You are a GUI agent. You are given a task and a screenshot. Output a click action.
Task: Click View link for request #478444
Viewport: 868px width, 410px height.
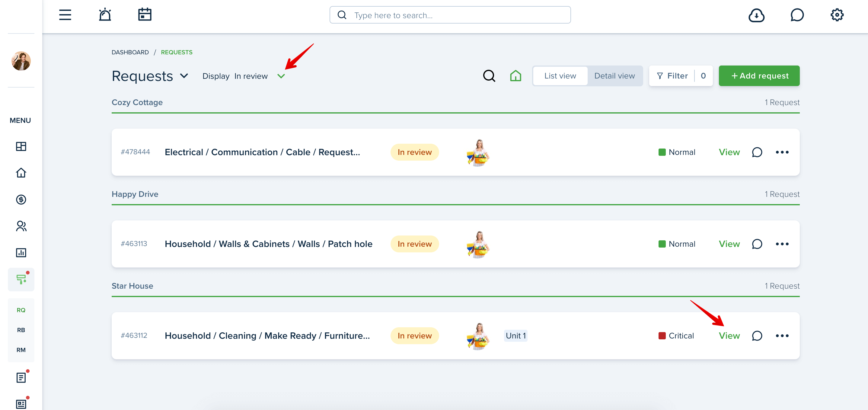[x=729, y=152]
